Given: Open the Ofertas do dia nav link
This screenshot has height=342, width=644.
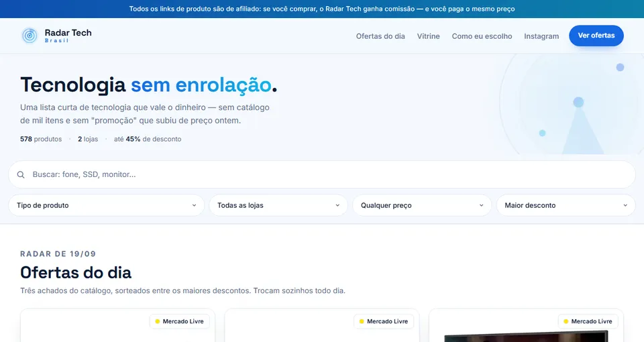Looking at the screenshot, I should (380, 36).
